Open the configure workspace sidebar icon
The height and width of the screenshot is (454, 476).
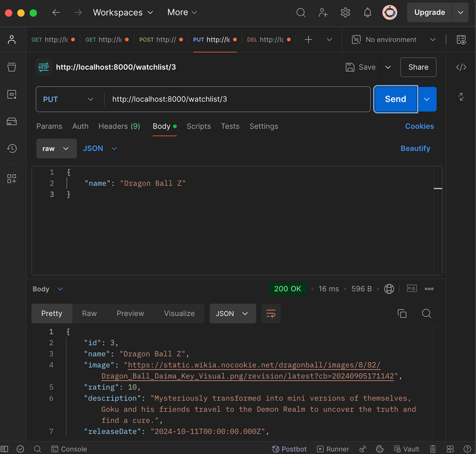[x=11, y=179]
